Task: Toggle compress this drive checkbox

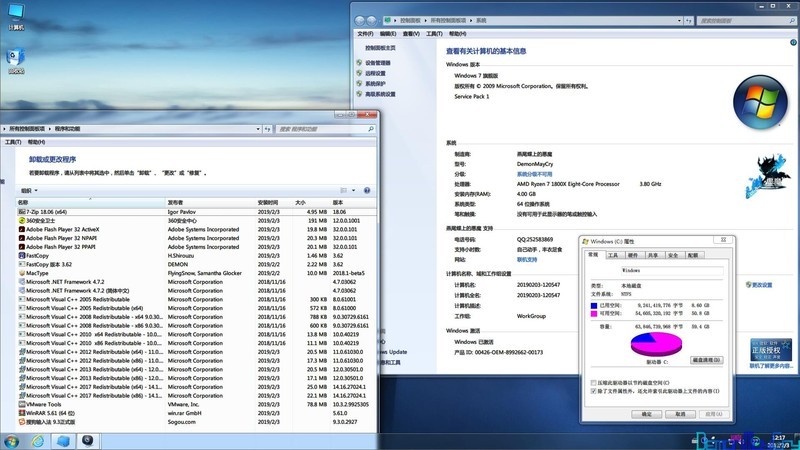Action: coord(593,383)
